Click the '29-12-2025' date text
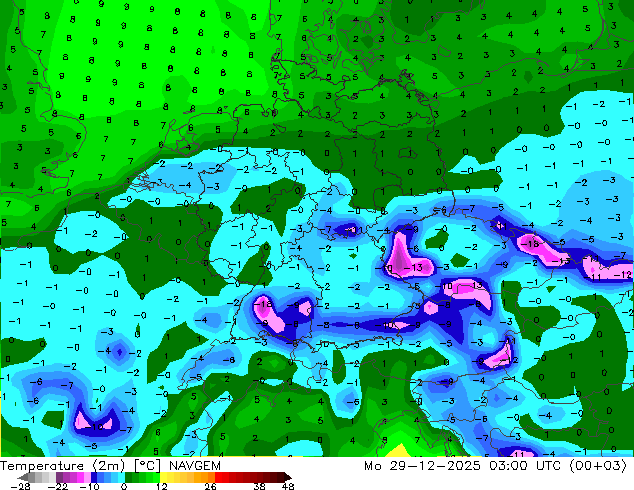The height and width of the screenshot is (490, 634). coord(435,466)
